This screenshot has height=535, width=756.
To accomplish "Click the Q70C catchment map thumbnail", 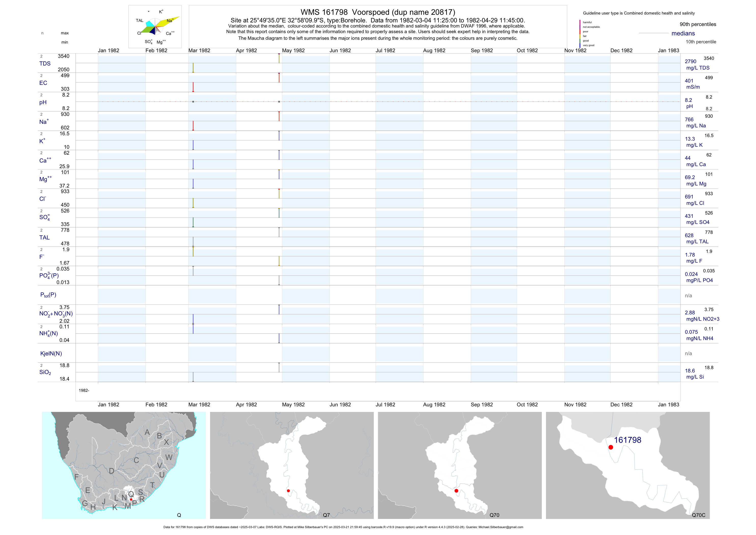I will tap(628, 465).
